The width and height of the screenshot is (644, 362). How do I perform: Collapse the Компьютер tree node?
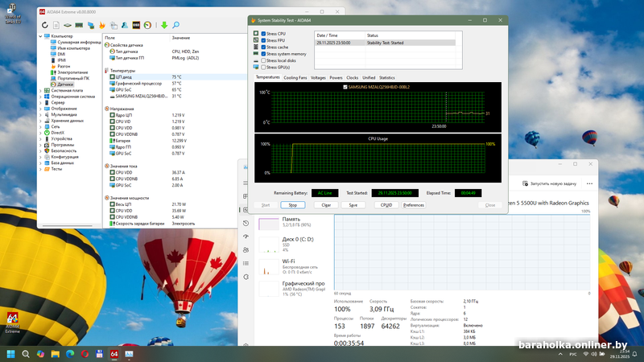tap(41, 36)
